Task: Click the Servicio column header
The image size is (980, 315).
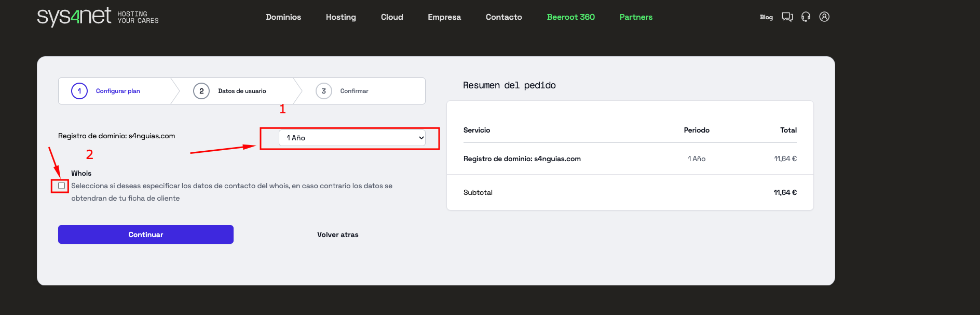Action: coord(477,130)
